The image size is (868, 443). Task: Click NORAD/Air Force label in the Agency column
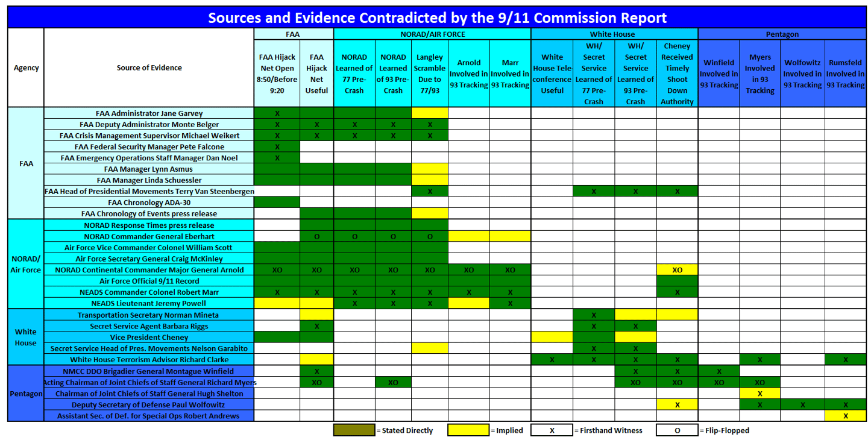(x=26, y=264)
